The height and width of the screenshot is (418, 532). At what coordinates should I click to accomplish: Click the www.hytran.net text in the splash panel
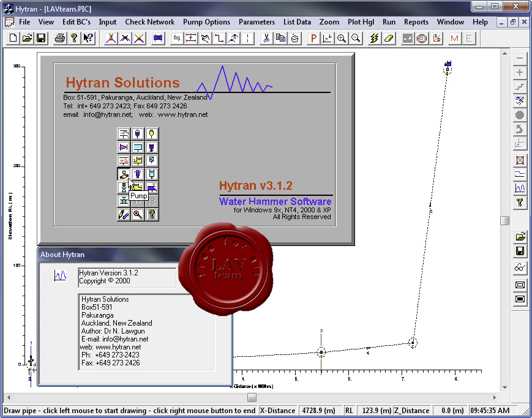coord(182,114)
